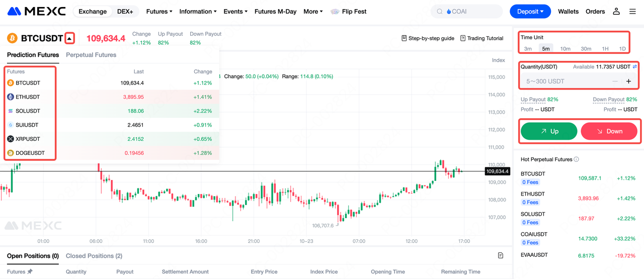Switch to the Perpetual Futures tab
644x279 pixels.
pyautogui.click(x=91, y=55)
